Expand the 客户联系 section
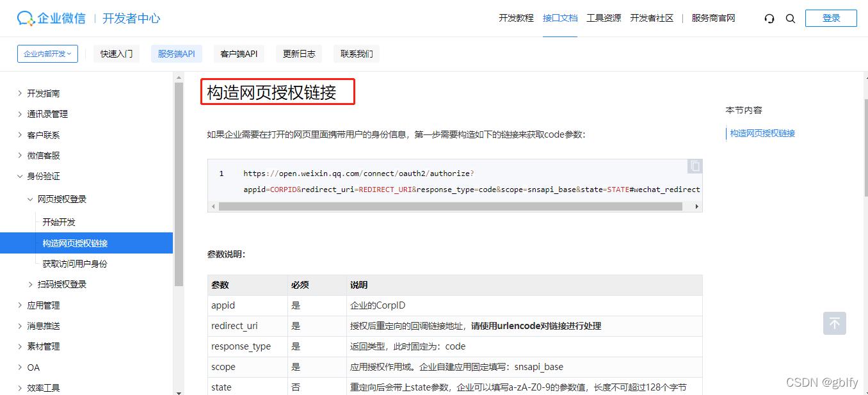 coord(20,135)
